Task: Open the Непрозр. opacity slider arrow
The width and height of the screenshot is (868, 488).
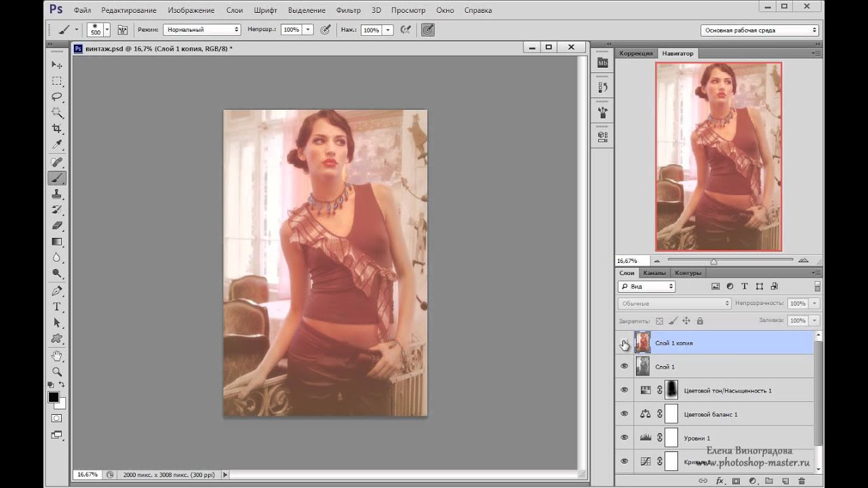Action: point(308,30)
